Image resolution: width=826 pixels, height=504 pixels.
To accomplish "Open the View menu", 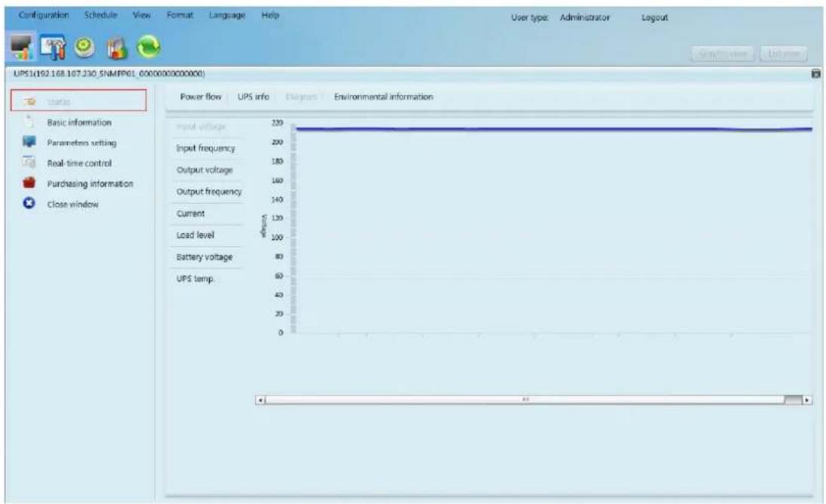I will click(x=142, y=15).
